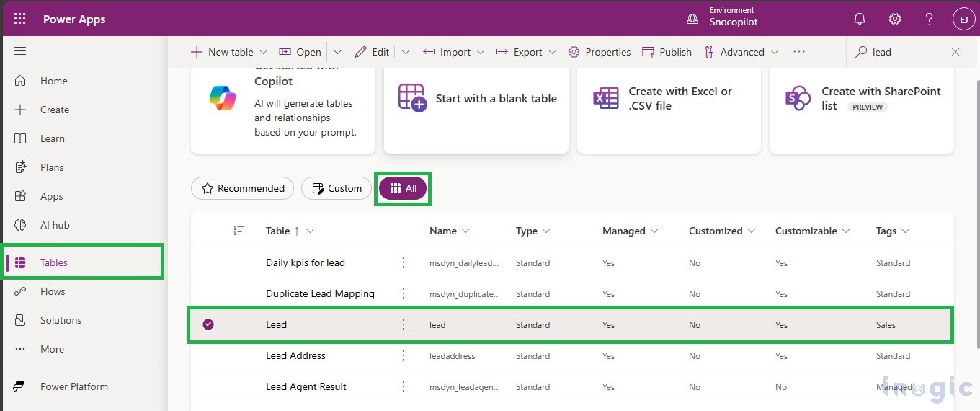This screenshot has height=411, width=980.
Task: Expand the Edit dropdown chevron
Action: (406, 52)
